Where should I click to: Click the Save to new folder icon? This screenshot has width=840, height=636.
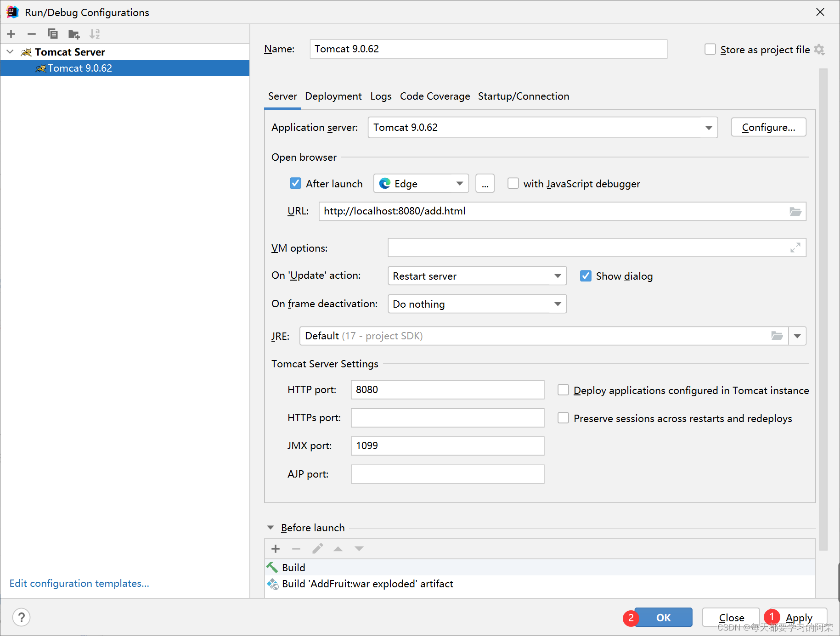pos(73,34)
